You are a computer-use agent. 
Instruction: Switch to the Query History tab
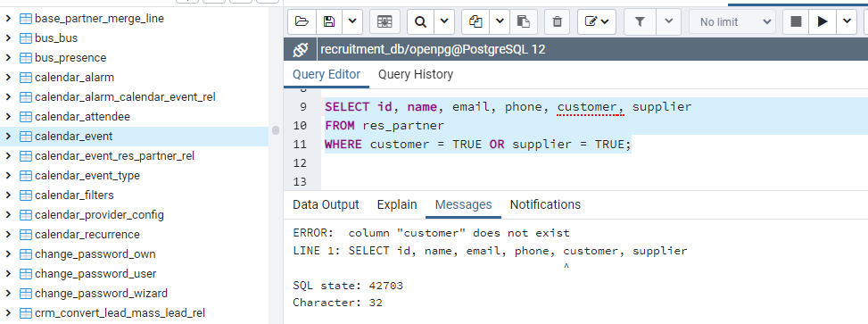416,74
